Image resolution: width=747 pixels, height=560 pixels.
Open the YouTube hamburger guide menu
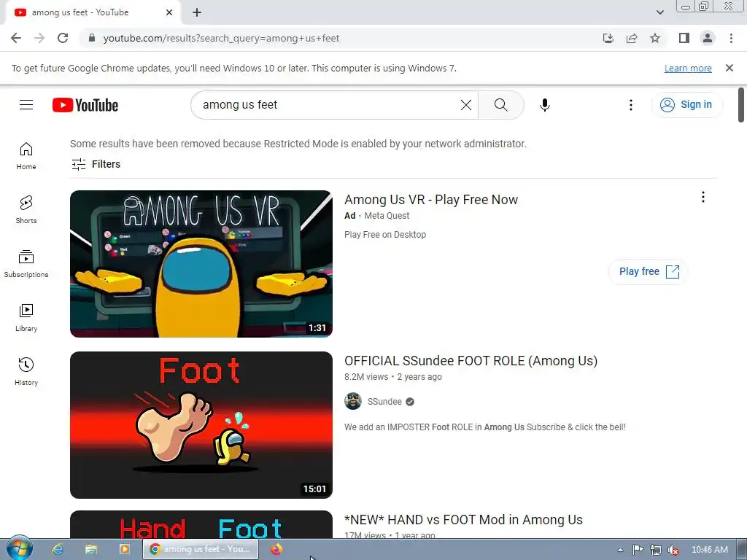coord(26,105)
